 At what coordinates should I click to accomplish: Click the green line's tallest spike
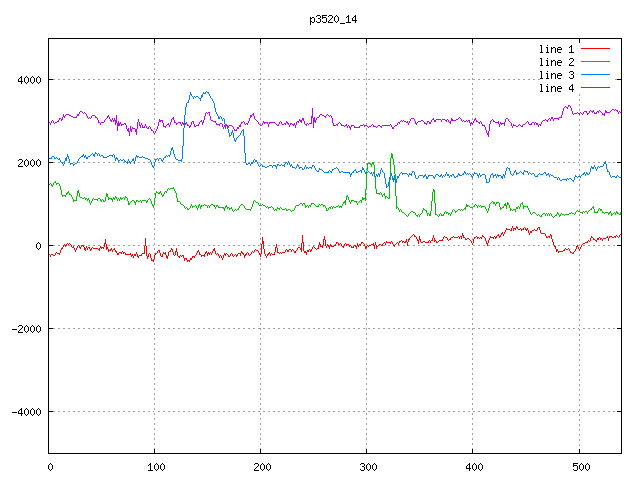[x=391, y=154]
